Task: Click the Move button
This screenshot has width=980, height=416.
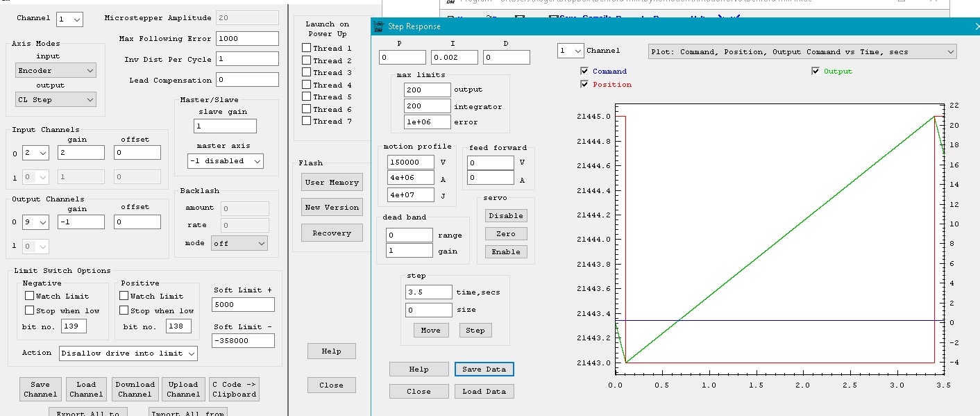Action: point(430,330)
